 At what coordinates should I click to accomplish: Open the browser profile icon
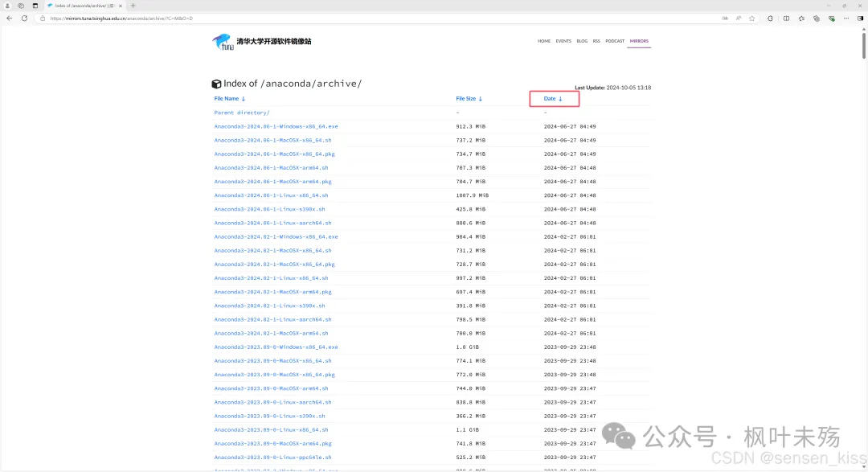[x=7, y=6]
